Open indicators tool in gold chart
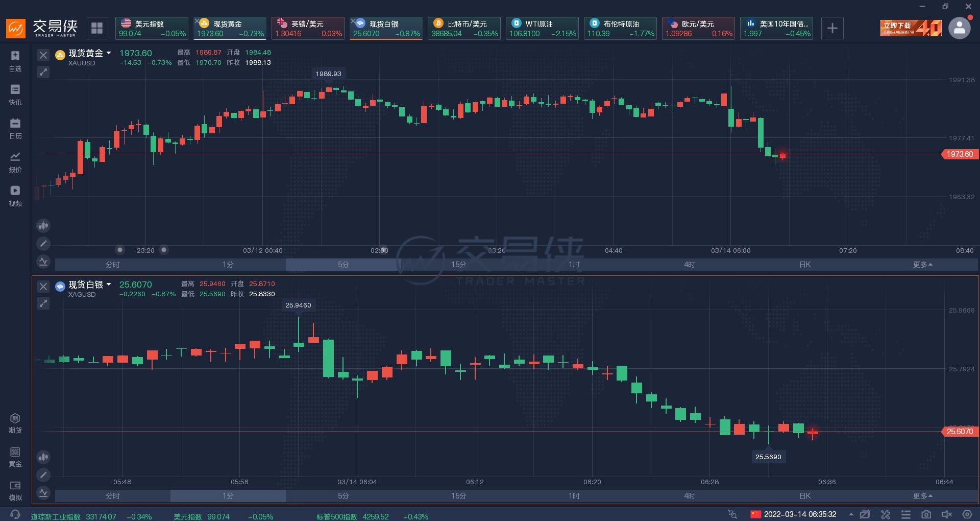This screenshot has height=521, width=980. click(x=43, y=261)
